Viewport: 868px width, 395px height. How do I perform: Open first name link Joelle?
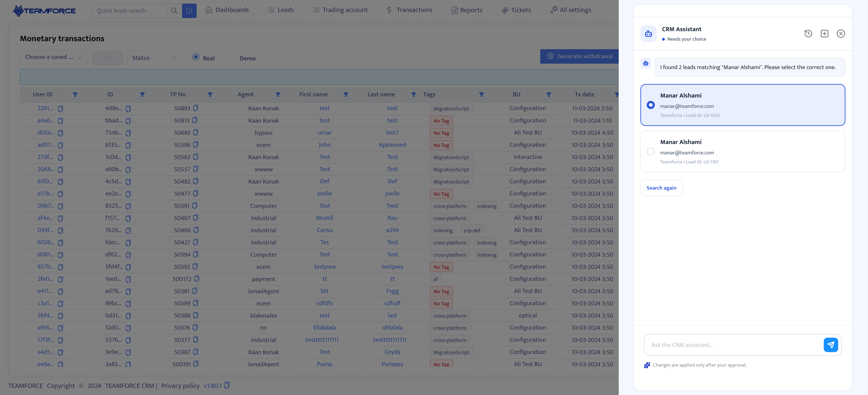[325, 194]
